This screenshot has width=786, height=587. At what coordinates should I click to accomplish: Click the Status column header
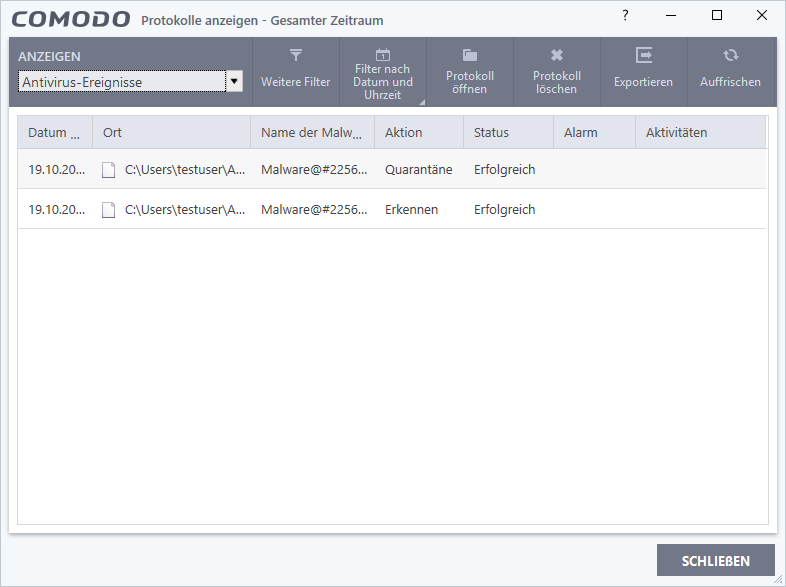[507, 133]
